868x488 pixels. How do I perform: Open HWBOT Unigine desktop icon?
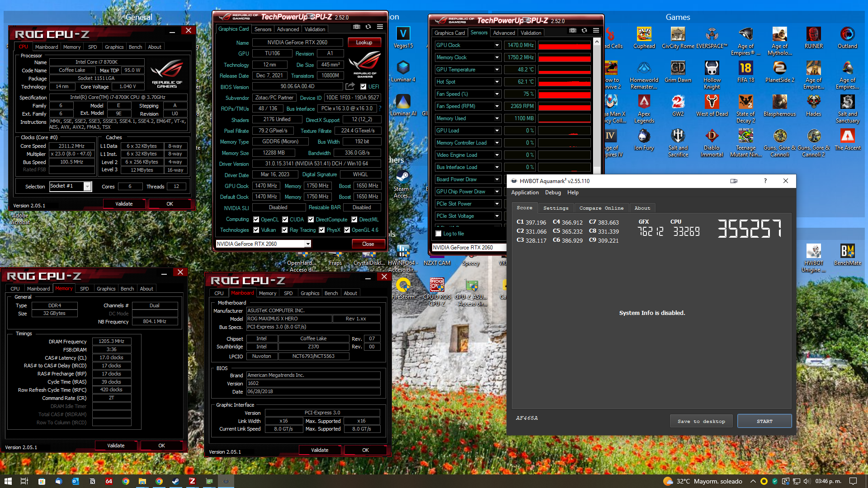tap(813, 258)
